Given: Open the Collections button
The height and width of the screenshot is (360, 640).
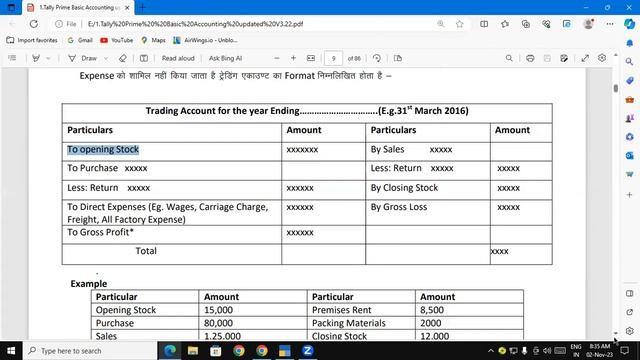Looking at the screenshot, I should point(526,24).
